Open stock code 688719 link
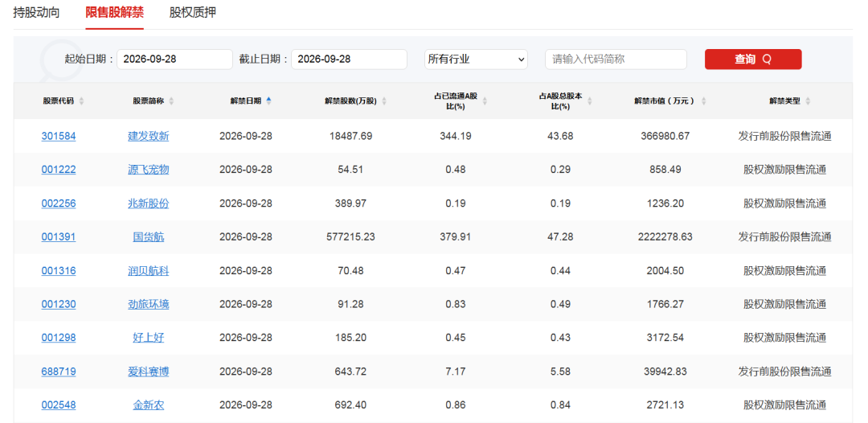Viewport: 868px width, 423px height. coord(59,372)
